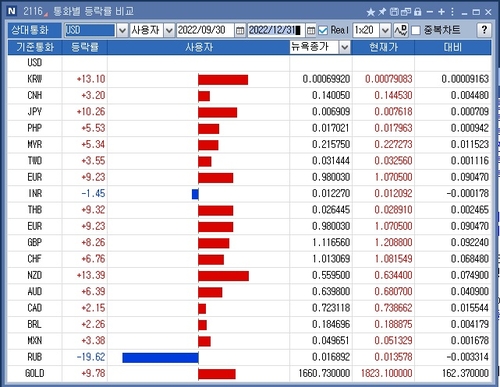Select the INR currency row
This screenshot has height=387, width=500.
coord(249,194)
